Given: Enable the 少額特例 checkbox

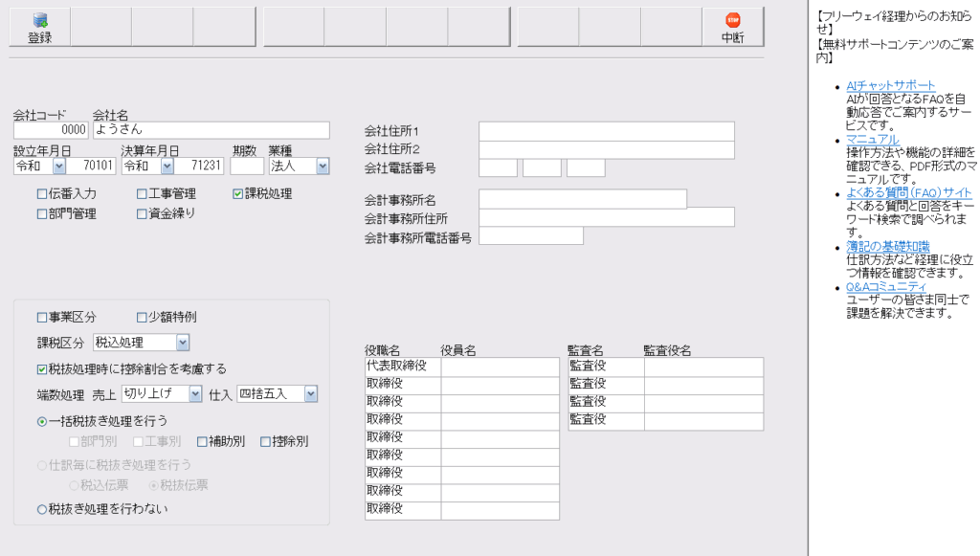Looking at the screenshot, I should (x=142, y=317).
